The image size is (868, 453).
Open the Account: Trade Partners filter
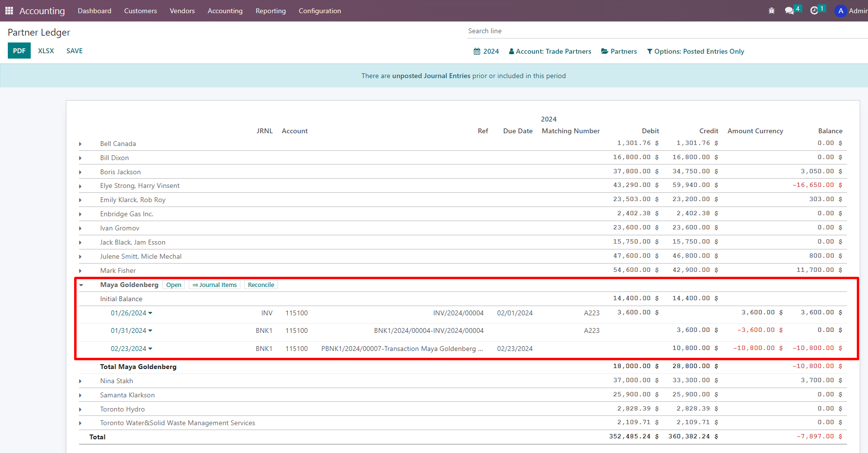550,51
